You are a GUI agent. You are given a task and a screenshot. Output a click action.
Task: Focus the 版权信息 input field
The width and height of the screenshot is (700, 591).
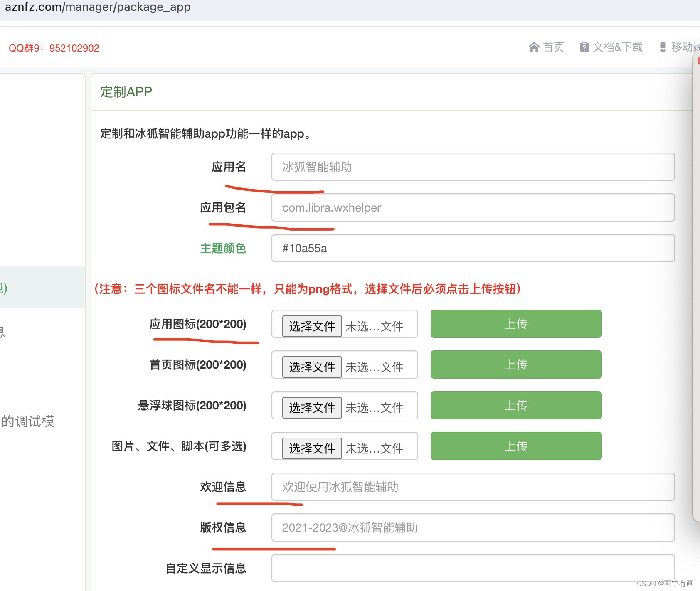tap(473, 527)
